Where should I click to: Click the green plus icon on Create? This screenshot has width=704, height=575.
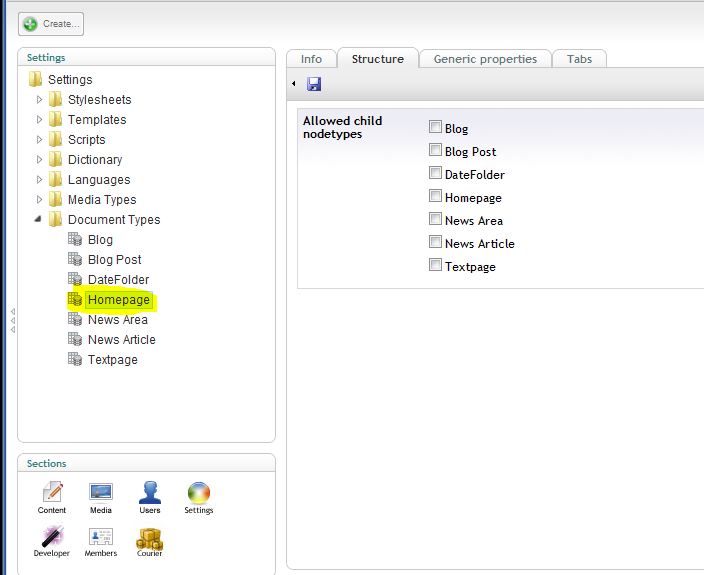point(30,24)
